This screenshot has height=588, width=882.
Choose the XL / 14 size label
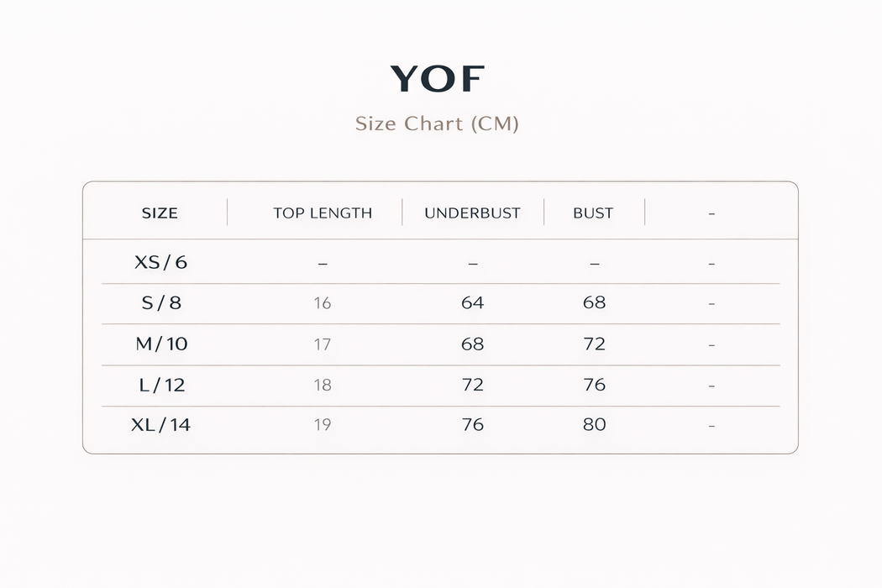[x=161, y=425]
